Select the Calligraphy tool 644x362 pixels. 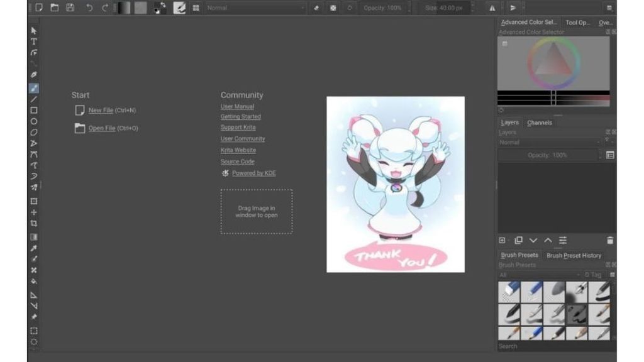click(34, 75)
